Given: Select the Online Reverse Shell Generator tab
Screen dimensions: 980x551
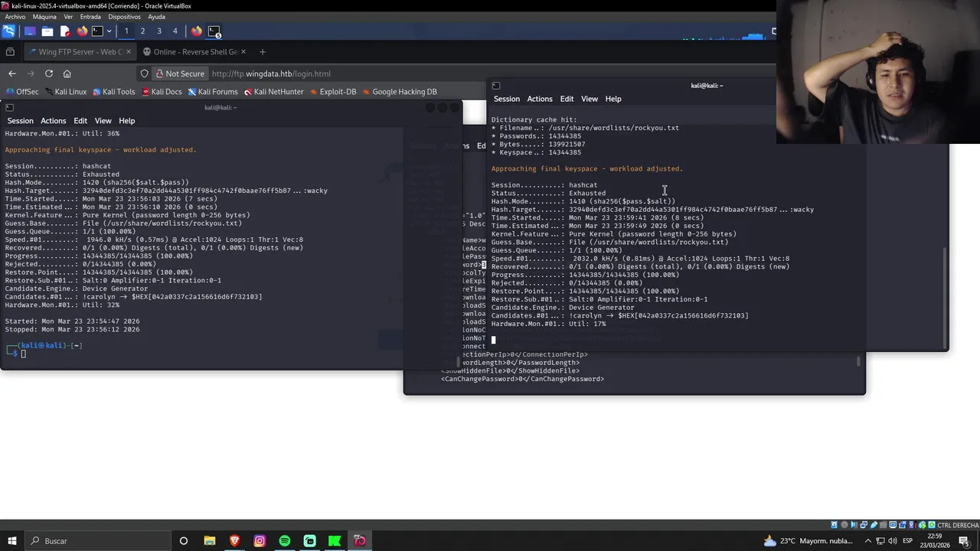Looking at the screenshot, I should click(x=194, y=52).
